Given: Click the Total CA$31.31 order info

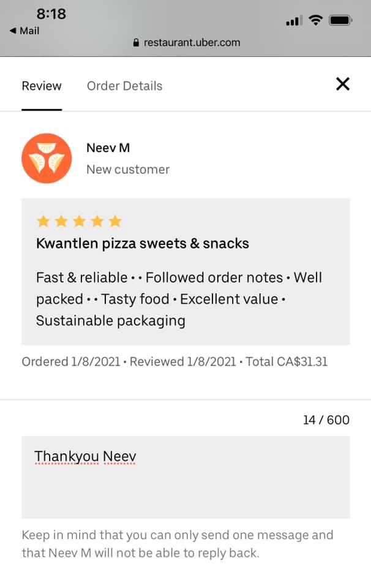Looking at the screenshot, I should point(287,362).
